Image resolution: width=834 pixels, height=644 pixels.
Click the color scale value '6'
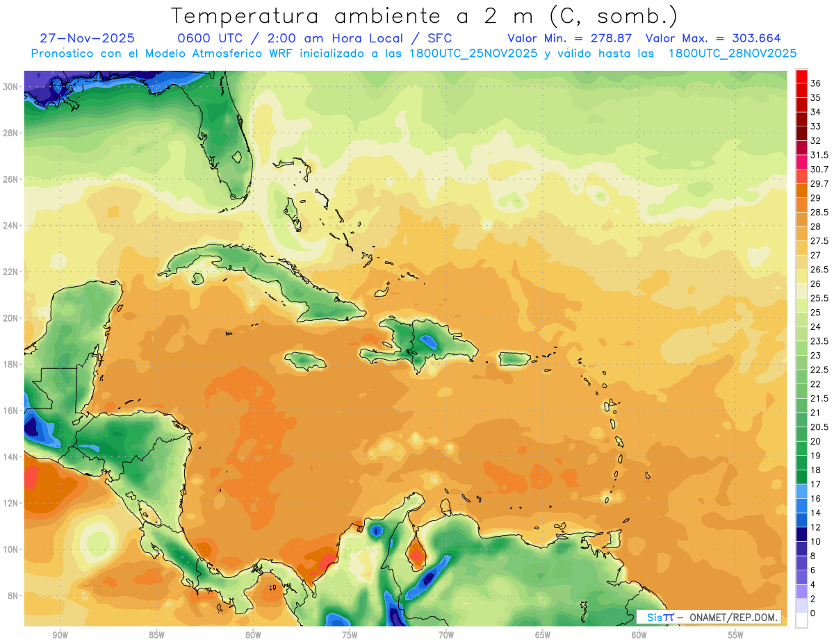point(813,570)
